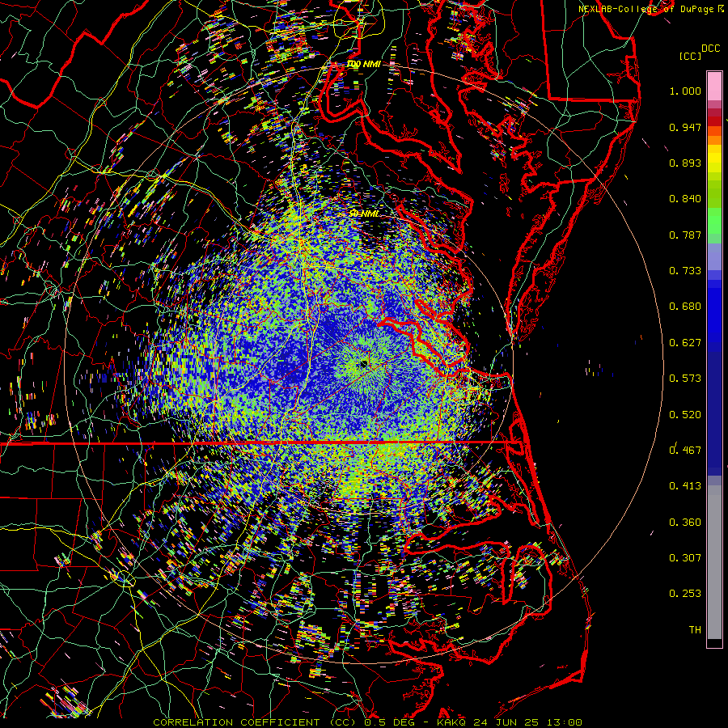Select the 0.947 scale value
The width and height of the screenshot is (728, 728).
[685, 127]
